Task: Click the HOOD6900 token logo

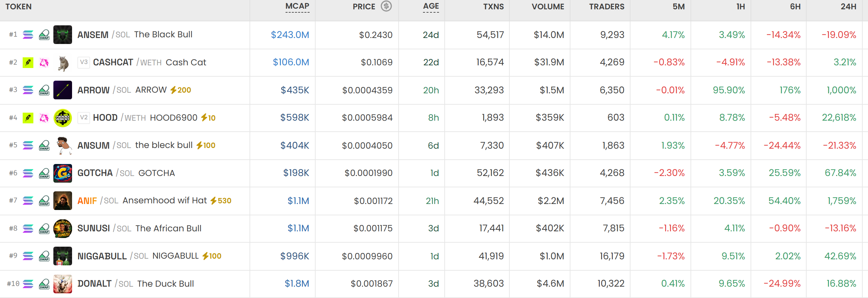Action: (63, 118)
